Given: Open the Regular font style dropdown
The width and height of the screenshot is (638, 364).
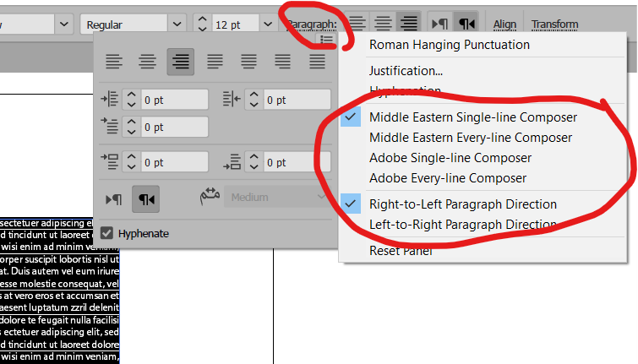Looking at the screenshot, I should 177,24.
